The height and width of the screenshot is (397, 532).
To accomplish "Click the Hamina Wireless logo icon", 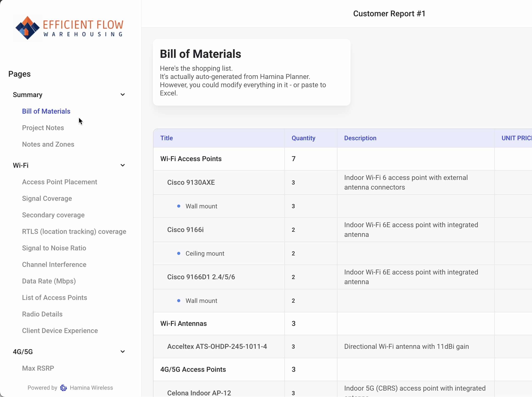I will click(63, 388).
